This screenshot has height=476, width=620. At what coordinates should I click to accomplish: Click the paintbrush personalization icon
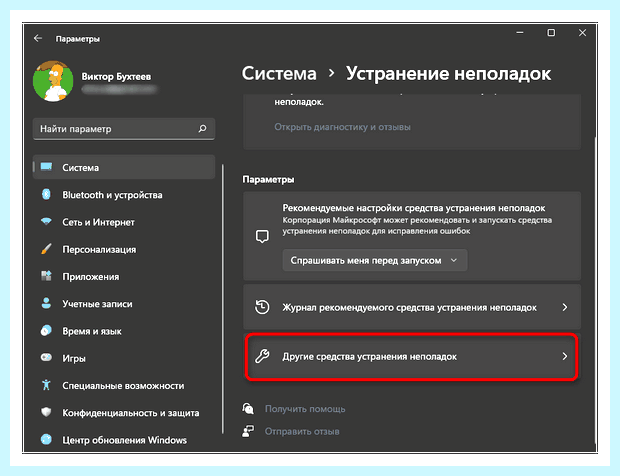click(46, 249)
